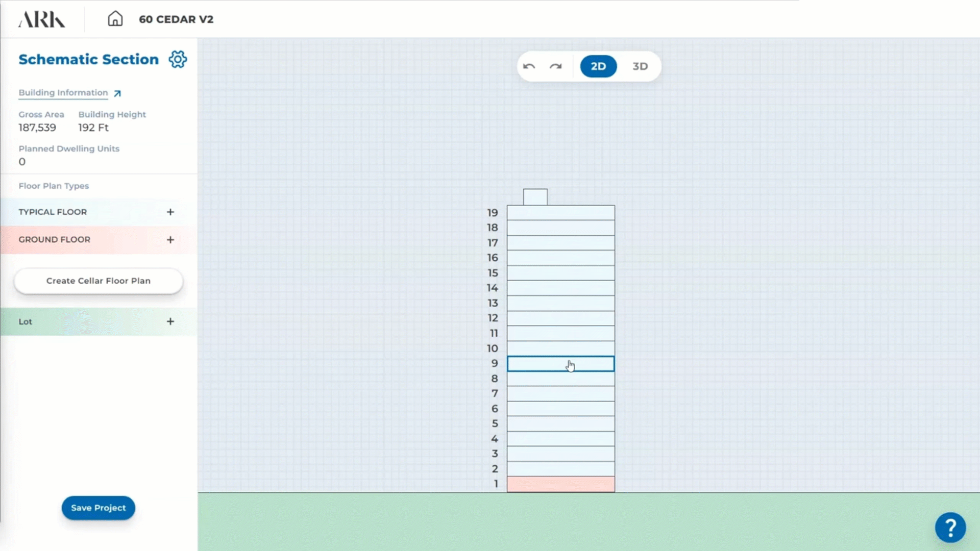Select the pink ground floor 1 block
The height and width of the screenshot is (551, 980).
560,484
